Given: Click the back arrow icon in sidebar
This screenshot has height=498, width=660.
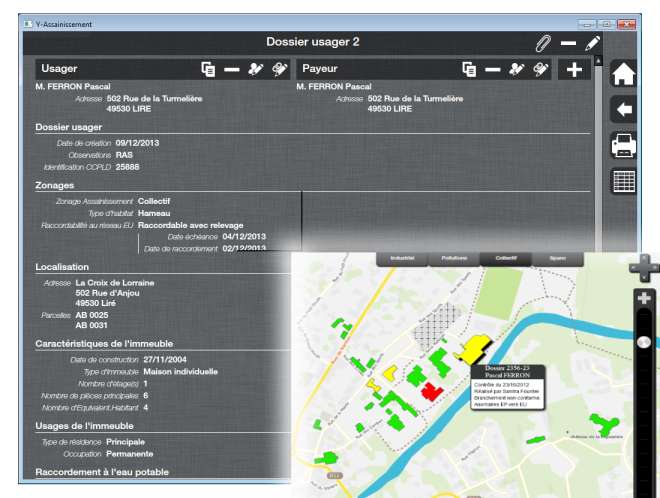Looking at the screenshot, I should point(624,110).
